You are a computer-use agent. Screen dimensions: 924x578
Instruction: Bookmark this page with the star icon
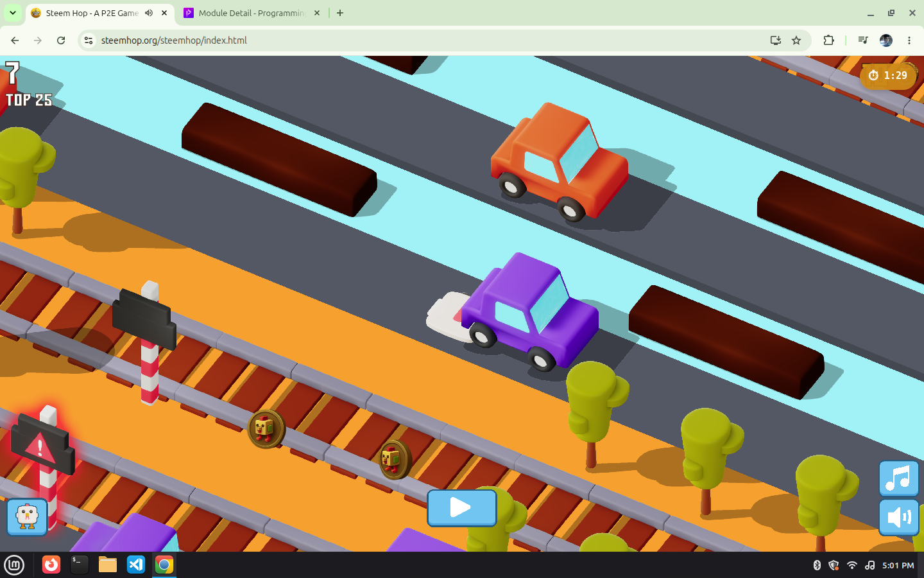click(796, 40)
